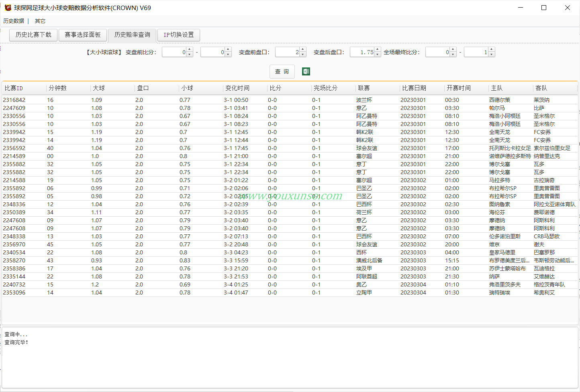Select row with match ID 2240732
This screenshot has width=580, height=392.
pyautogui.click(x=290, y=284)
